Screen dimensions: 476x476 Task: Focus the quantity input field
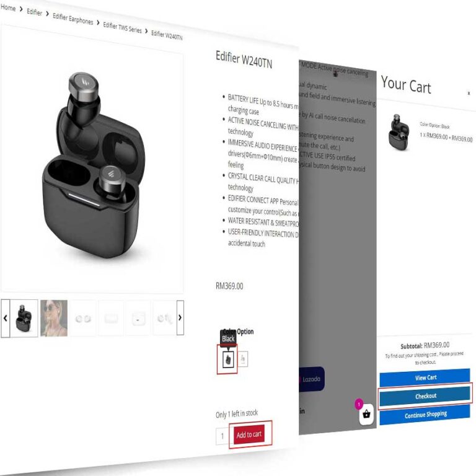[223, 436]
